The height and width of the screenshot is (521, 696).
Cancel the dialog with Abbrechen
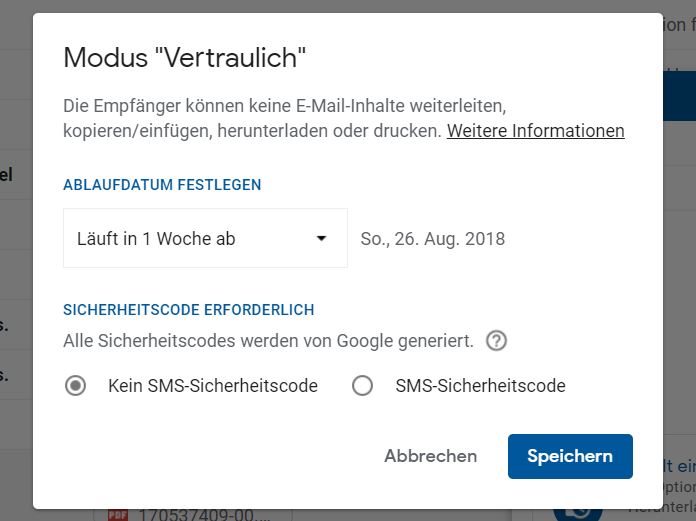(430, 456)
